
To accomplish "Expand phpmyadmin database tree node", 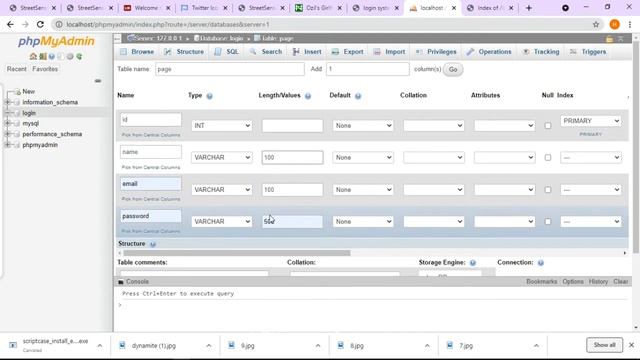I will tap(7, 145).
